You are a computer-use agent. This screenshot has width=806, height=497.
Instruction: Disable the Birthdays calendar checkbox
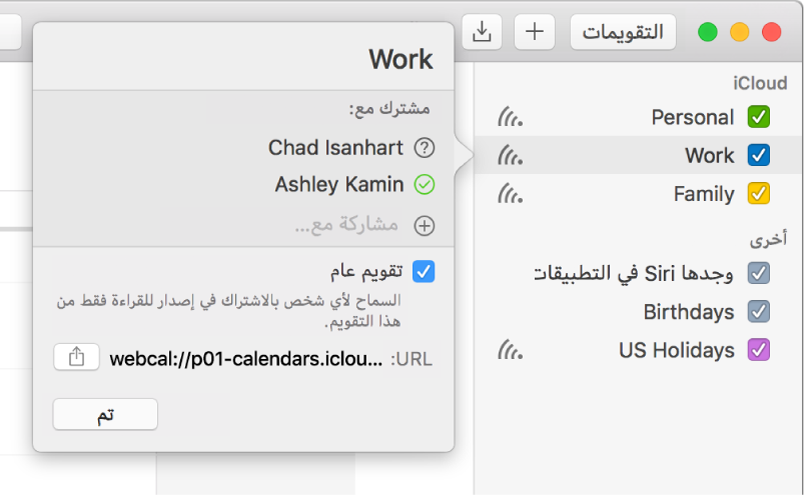(759, 312)
